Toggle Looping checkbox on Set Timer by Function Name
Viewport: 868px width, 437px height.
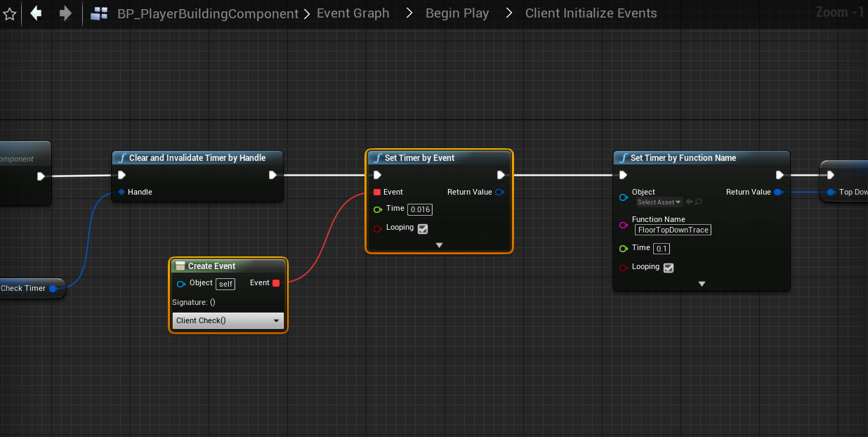(x=669, y=268)
